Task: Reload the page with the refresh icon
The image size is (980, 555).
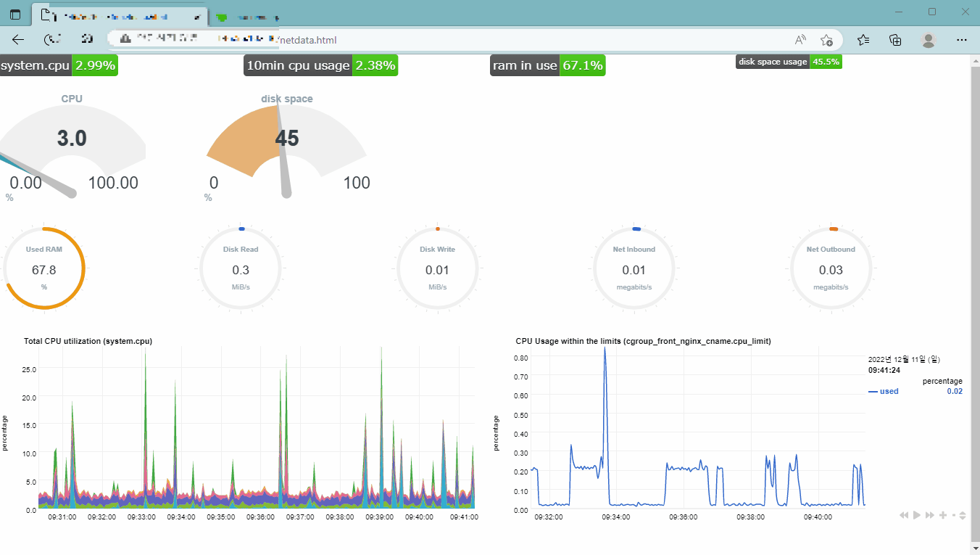Action: point(51,40)
